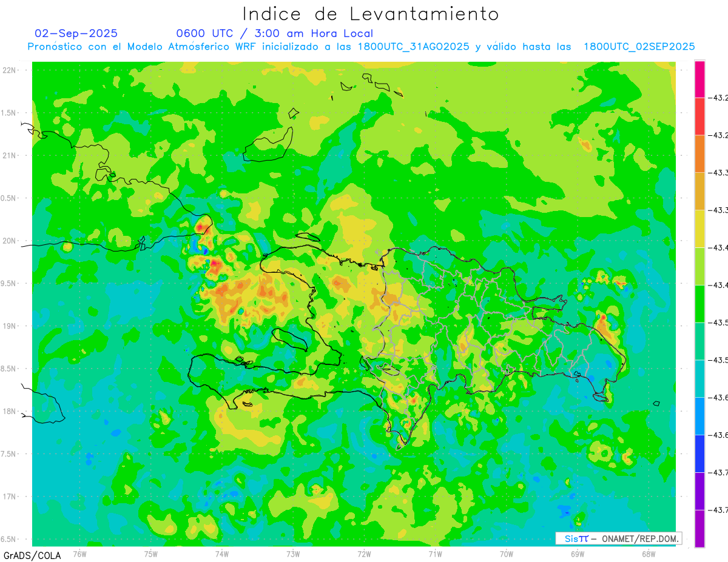
Task: Select the '7.5N' latitude label
Action: tap(9, 454)
